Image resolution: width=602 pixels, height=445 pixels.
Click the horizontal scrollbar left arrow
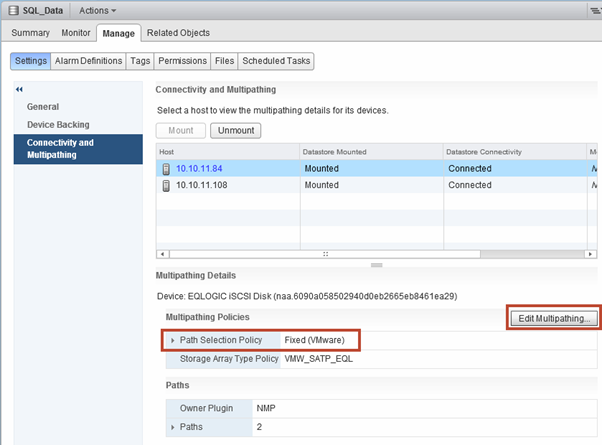[163, 254]
